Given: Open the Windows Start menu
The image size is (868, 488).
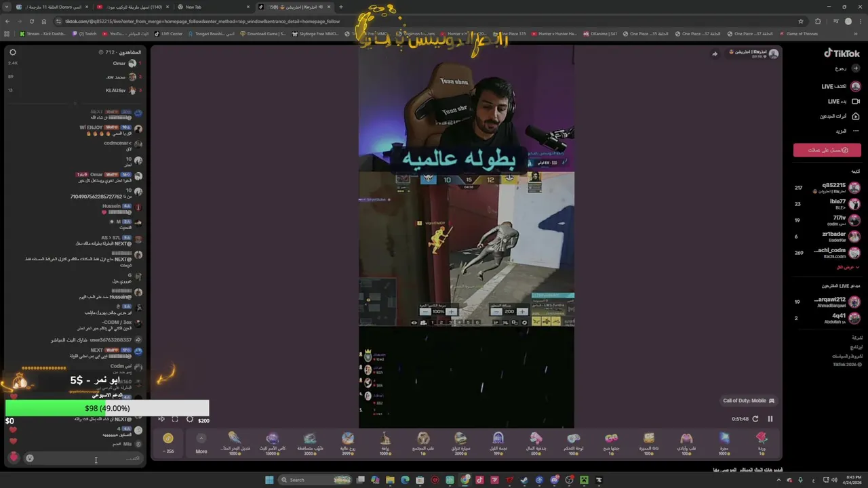Looking at the screenshot, I should pos(269,480).
